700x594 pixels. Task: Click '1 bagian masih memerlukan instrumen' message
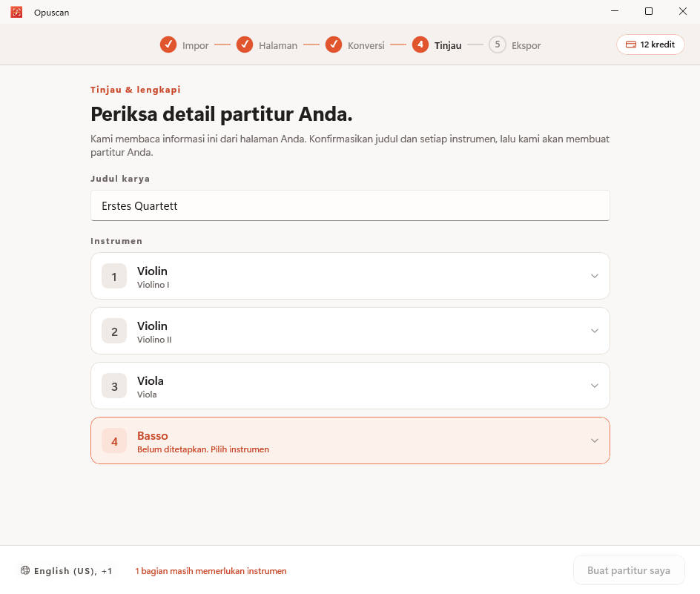point(211,571)
